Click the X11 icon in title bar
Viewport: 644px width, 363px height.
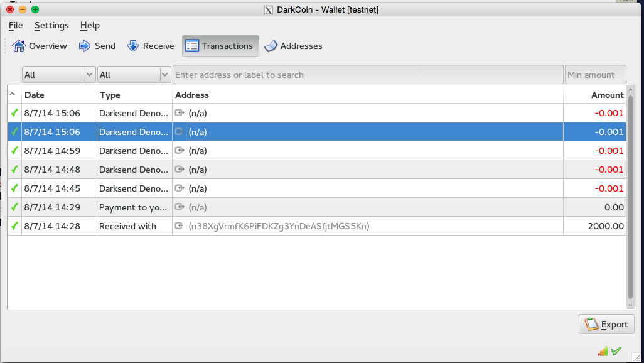click(268, 10)
